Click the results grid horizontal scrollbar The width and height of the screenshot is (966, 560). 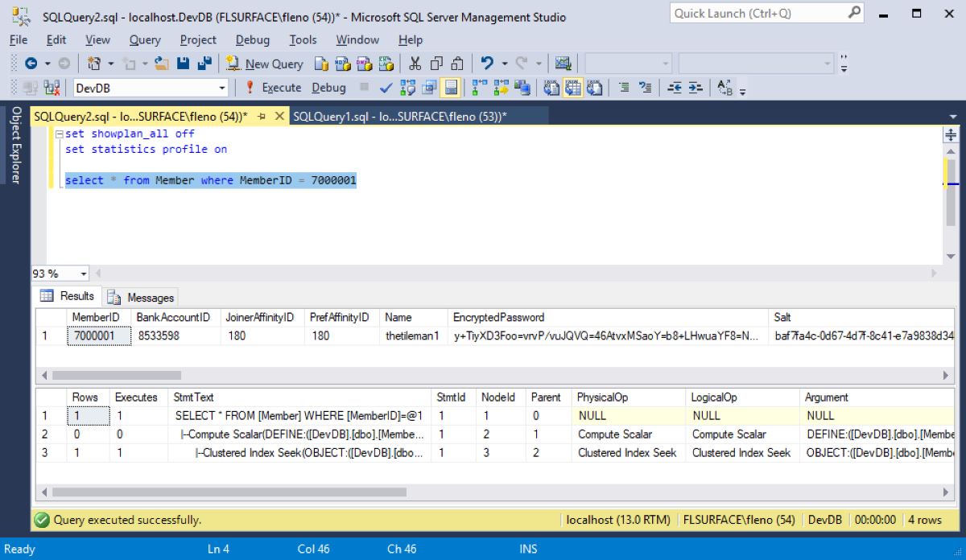click(494, 375)
